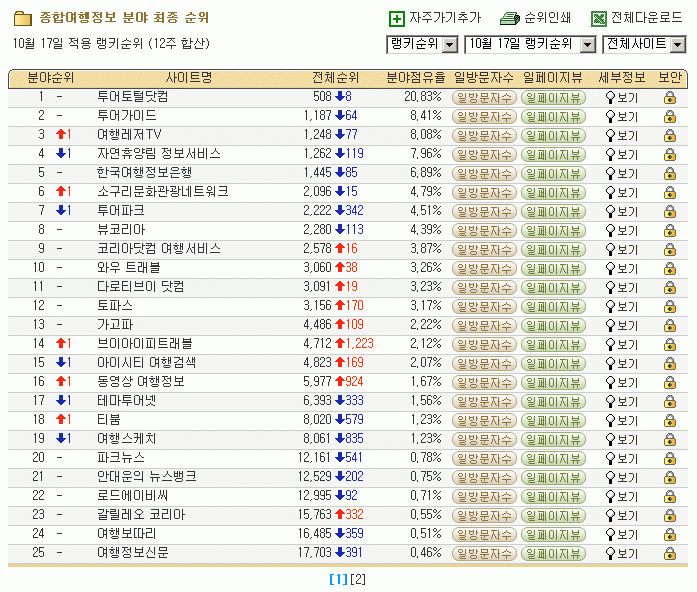The height and width of the screenshot is (592, 697).
Task: Click 일방문자수 button for 아이시티 여행검색
Action: tap(485, 364)
